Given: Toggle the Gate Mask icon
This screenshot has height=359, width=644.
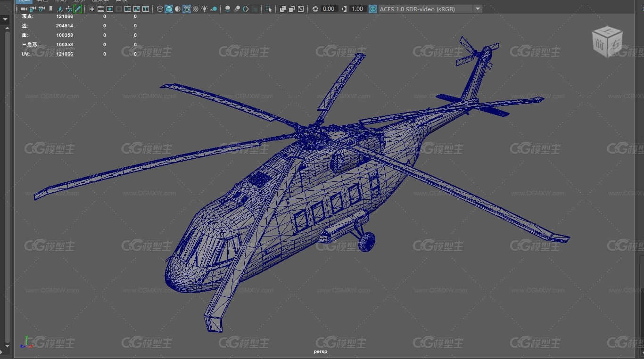Looking at the screenshot, I should (119, 9).
